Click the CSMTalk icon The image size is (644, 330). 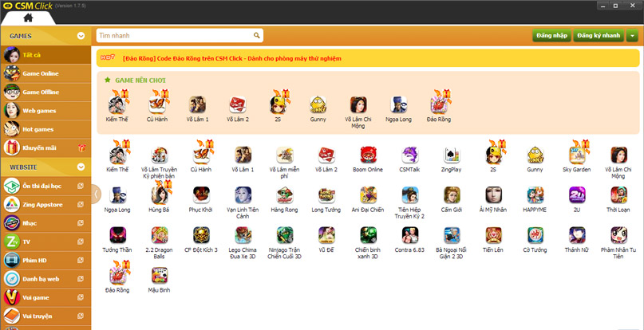tap(409, 155)
